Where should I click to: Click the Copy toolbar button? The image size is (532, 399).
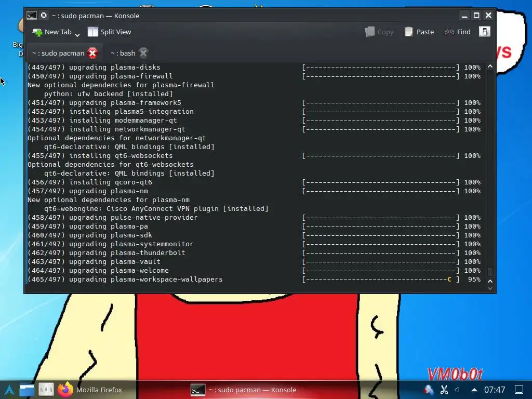[x=379, y=32]
